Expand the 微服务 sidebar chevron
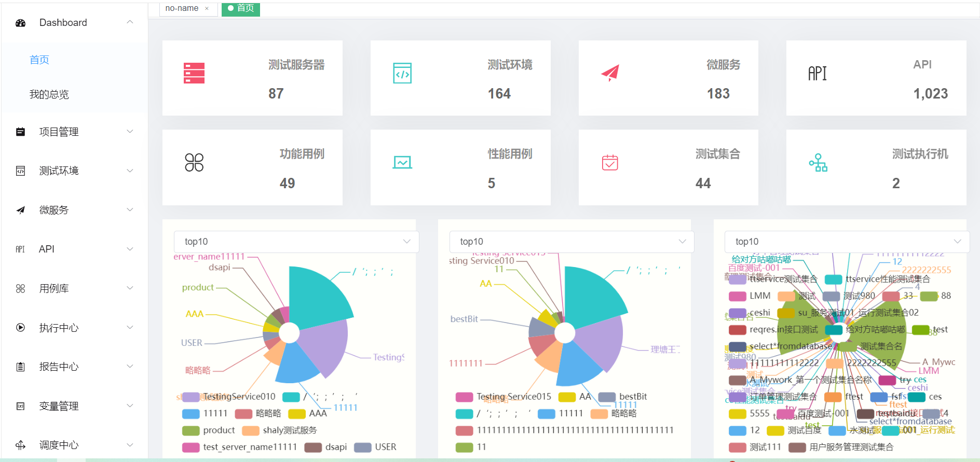 pyautogui.click(x=130, y=210)
